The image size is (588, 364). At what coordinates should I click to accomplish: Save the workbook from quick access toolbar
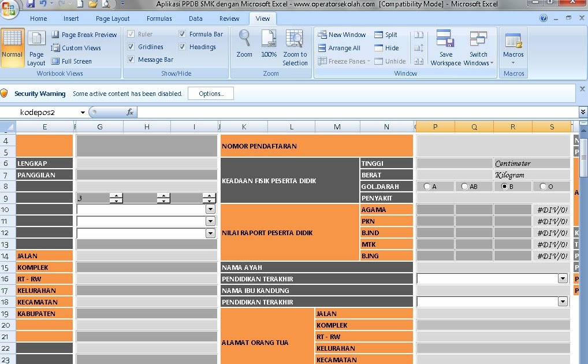pos(31,4)
